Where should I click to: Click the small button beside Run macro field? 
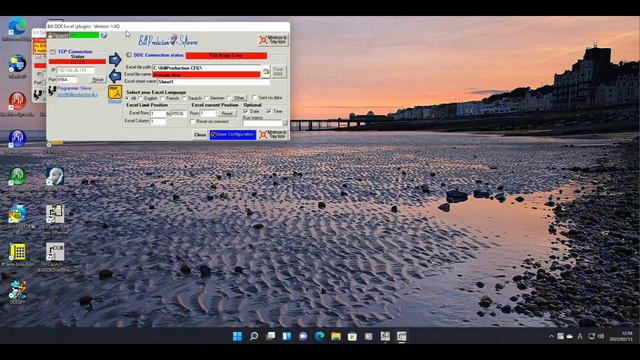pos(285,123)
